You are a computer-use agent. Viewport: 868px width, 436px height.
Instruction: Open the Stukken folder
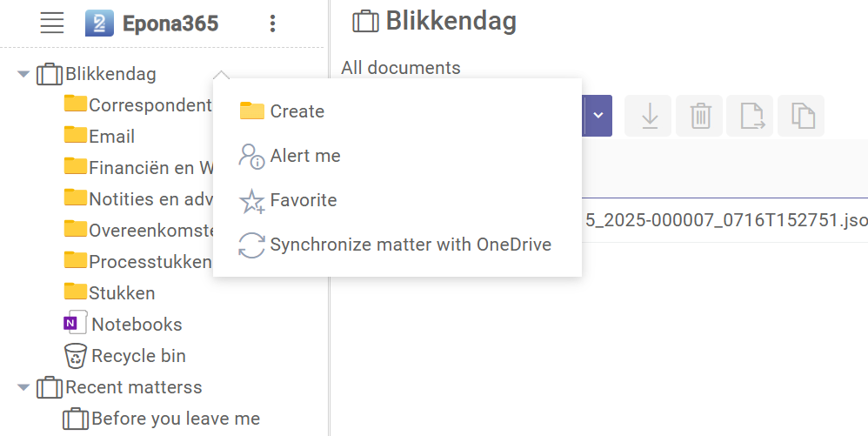[121, 293]
